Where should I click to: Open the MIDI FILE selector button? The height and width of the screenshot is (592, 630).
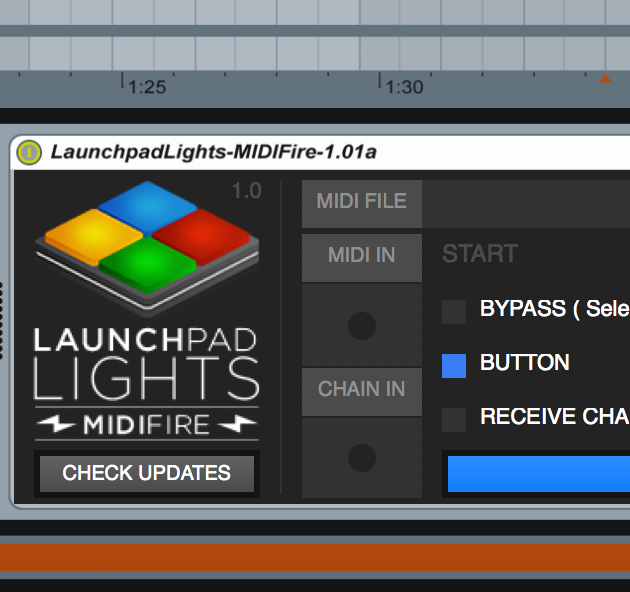tap(362, 202)
